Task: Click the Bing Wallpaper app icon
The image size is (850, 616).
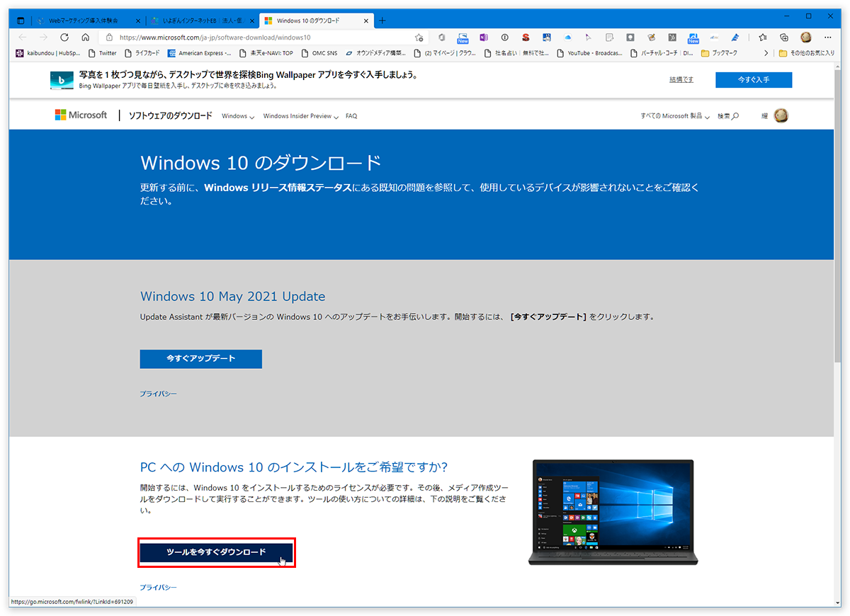Action: coord(62,79)
